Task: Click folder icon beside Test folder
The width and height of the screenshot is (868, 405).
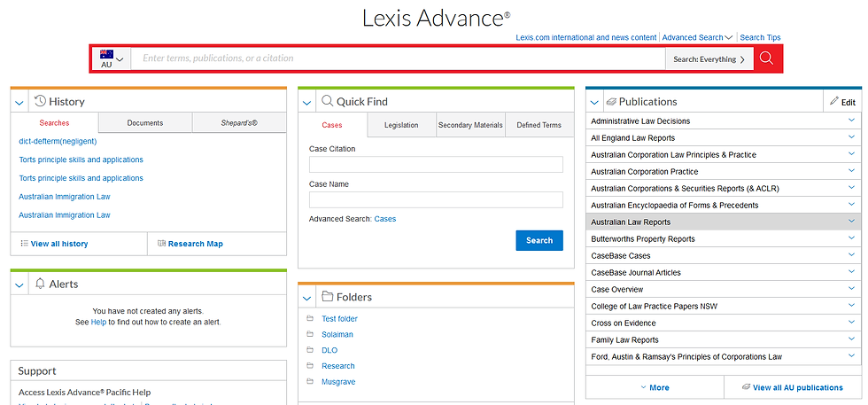Action: tap(309, 318)
